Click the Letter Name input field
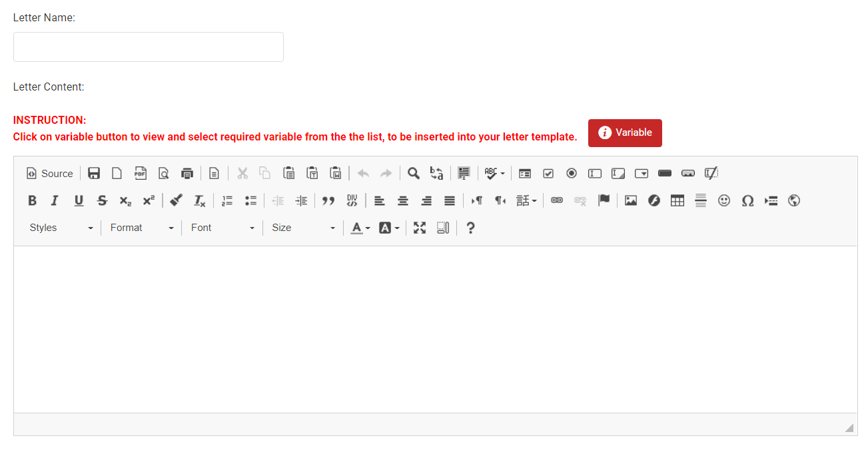868x460 pixels. 149,47
